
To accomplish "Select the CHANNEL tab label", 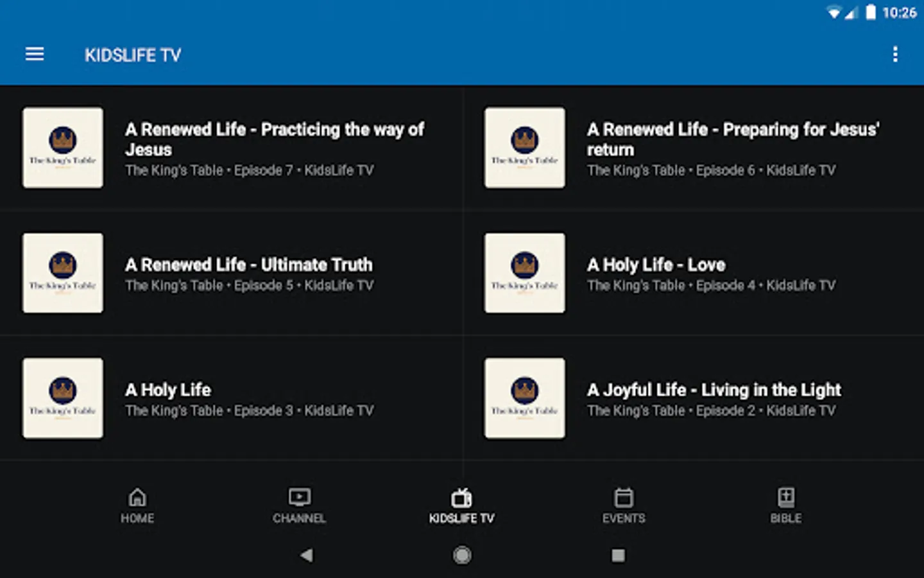I will point(299,518).
